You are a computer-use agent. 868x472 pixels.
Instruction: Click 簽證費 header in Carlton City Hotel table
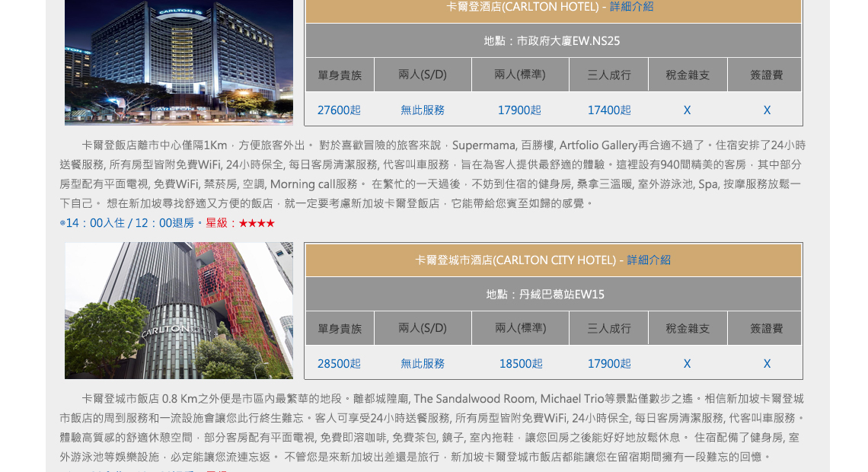[766, 328]
